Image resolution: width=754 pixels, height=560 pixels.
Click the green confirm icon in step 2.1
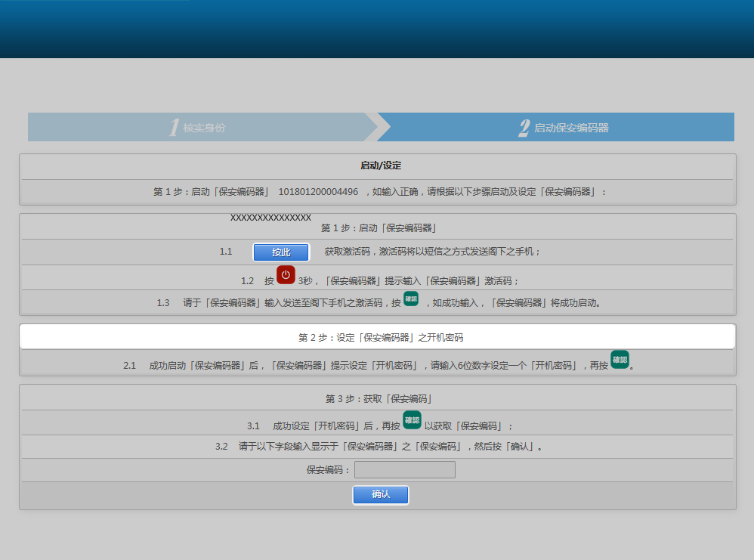coord(620,360)
